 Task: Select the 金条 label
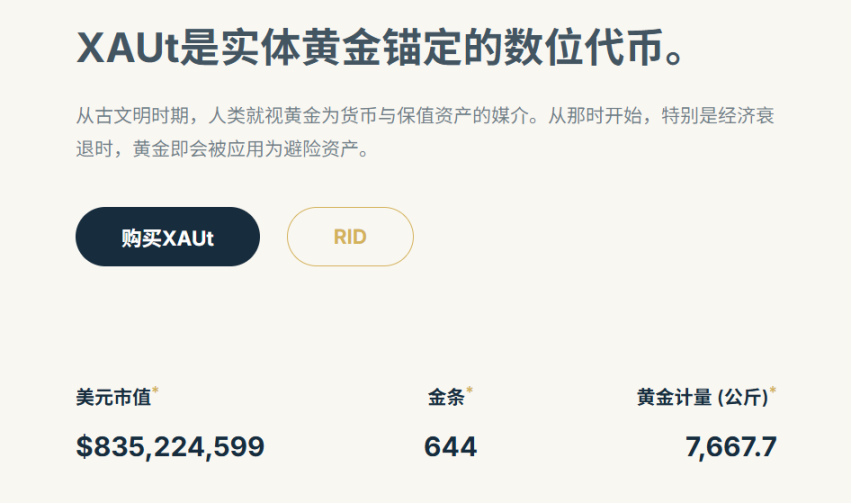(x=446, y=397)
